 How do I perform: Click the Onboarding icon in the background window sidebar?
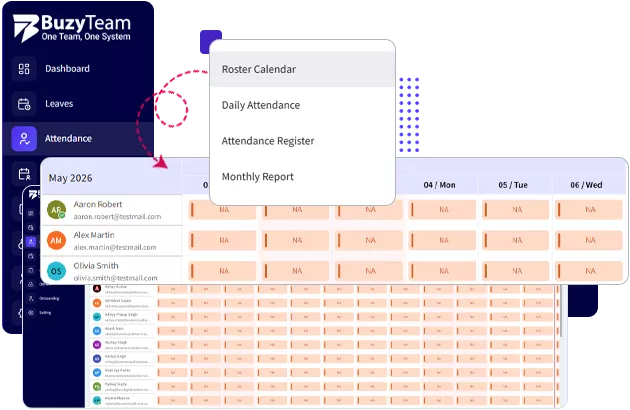pyautogui.click(x=31, y=298)
